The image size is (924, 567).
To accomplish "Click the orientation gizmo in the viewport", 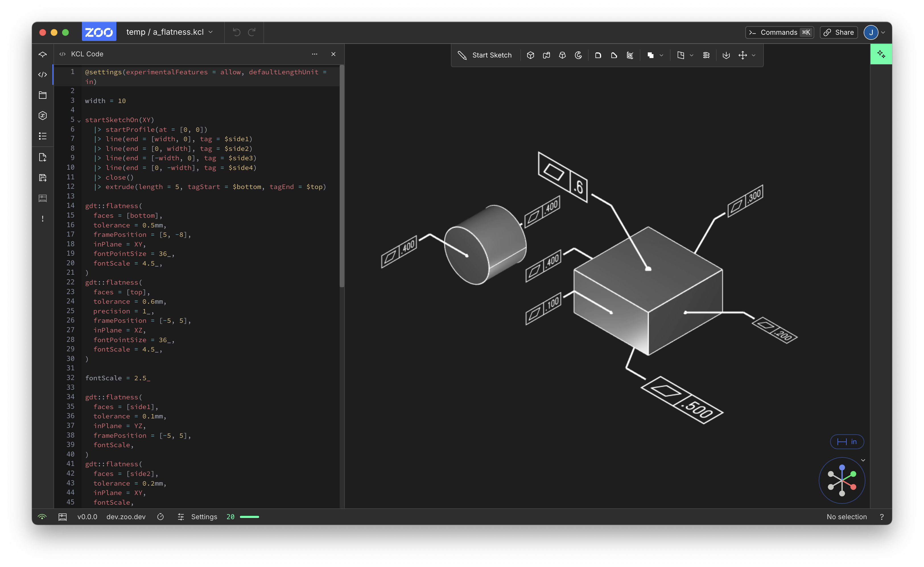I will pos(842,480).
